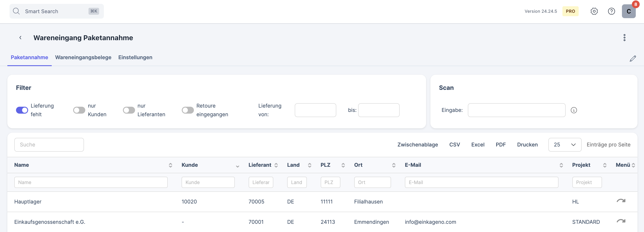Click the back arrow beside Wareneingang Paketannahme

[21, 38]
